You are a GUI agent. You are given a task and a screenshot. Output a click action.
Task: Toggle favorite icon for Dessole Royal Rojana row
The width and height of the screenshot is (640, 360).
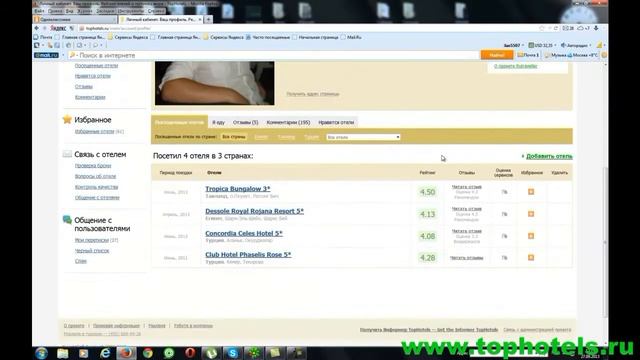(x=531, y=214)
